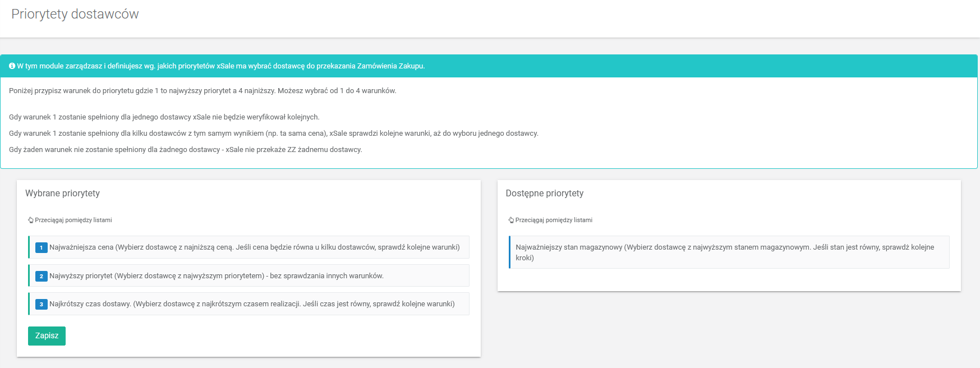This screenshot has height=368, width=980.
Task: Click the Dostępne priorytety panel heading
Action: tap(544, 194)
